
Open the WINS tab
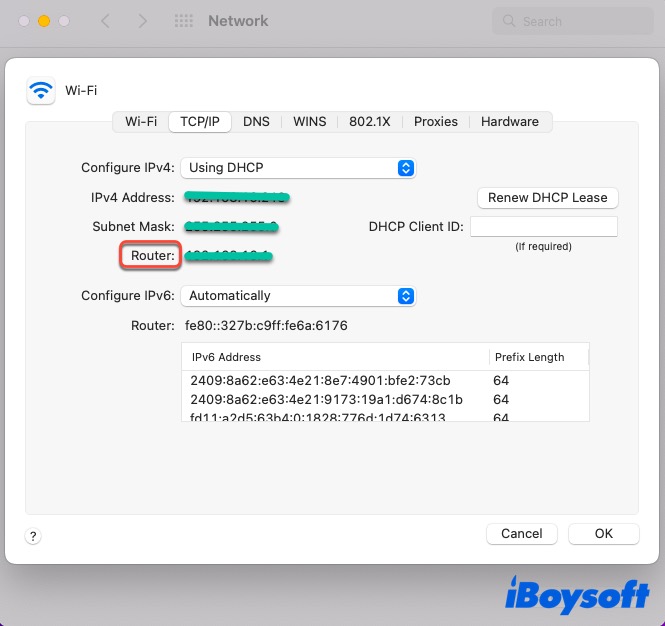309,122
